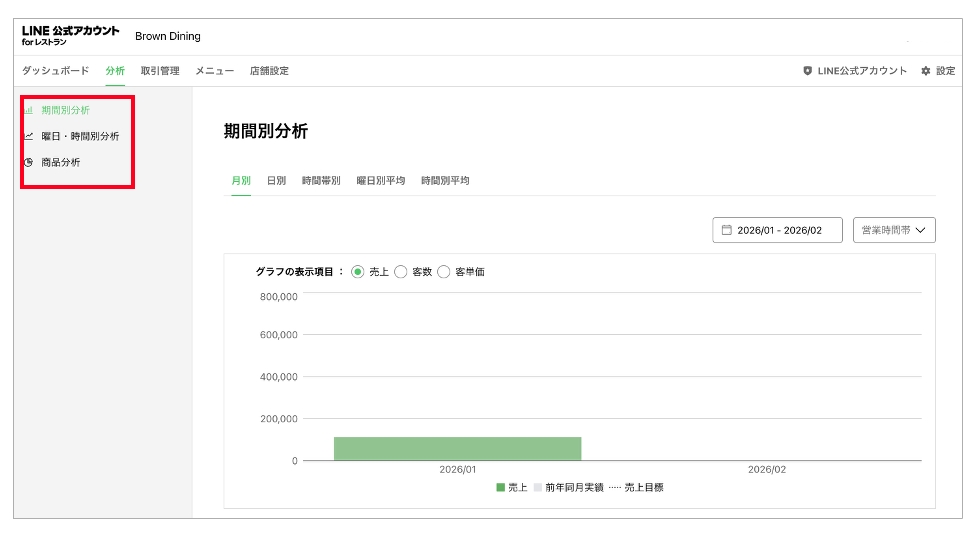Open the メニュー tab
977x534 pixels.
point(214,71)
